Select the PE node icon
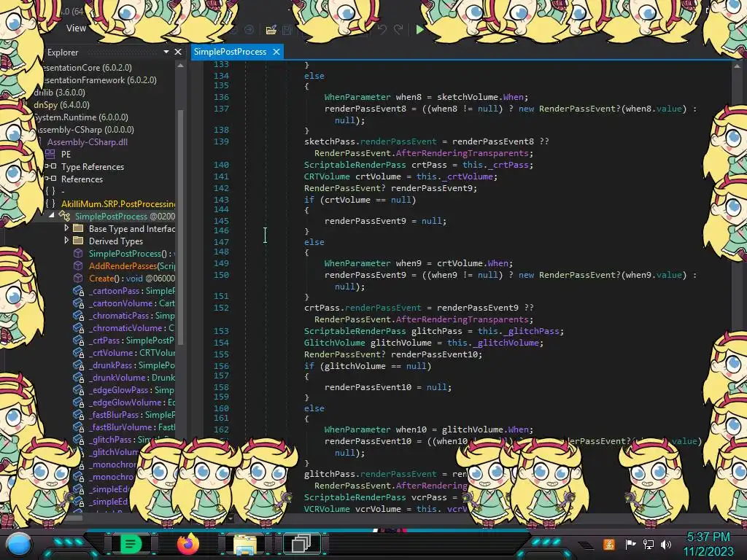This screenshot has width=747, height=560. (x=50, y=154)
